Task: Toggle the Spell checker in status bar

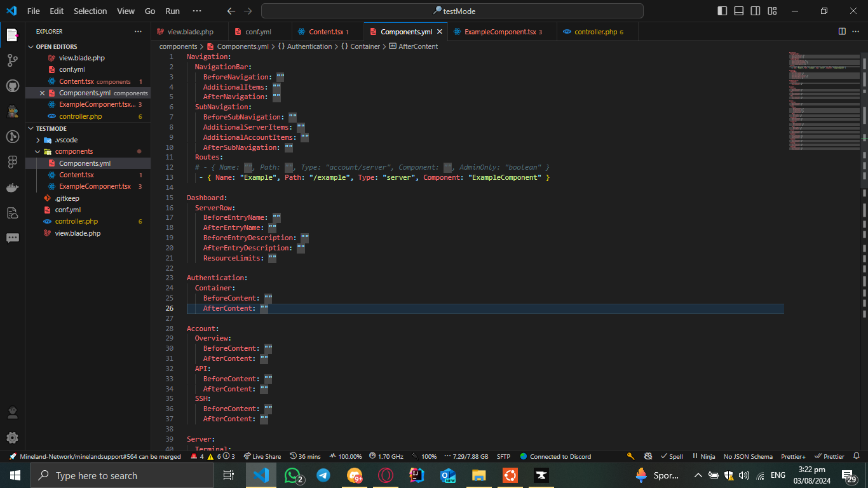Action: click(x=672, y=456)
